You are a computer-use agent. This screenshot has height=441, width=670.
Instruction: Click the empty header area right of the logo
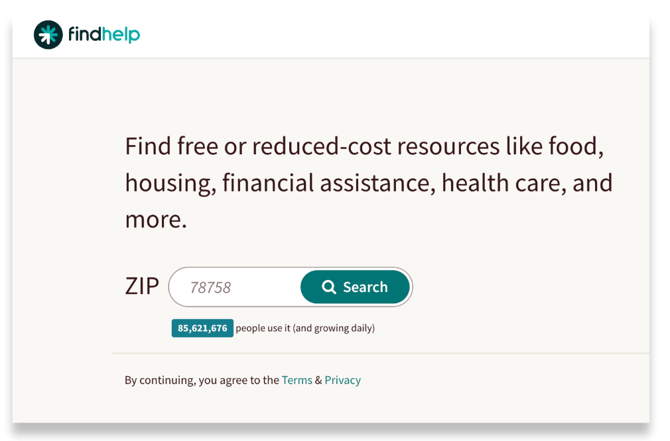point(400,35)
